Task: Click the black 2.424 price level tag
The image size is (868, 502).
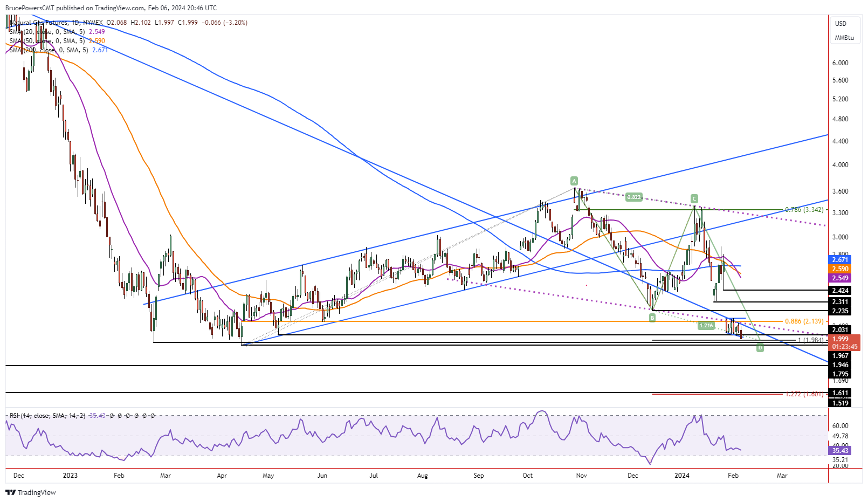Action: click(x=840, y=291)
